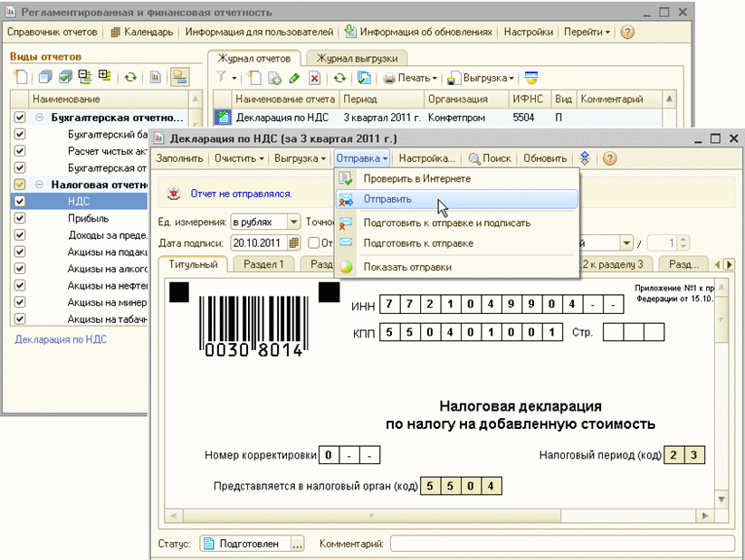Screen dimensions: 745x560
Task: Click the chart report icon in Виды отчетов toolbar
Action: click(x=156, y=77)
